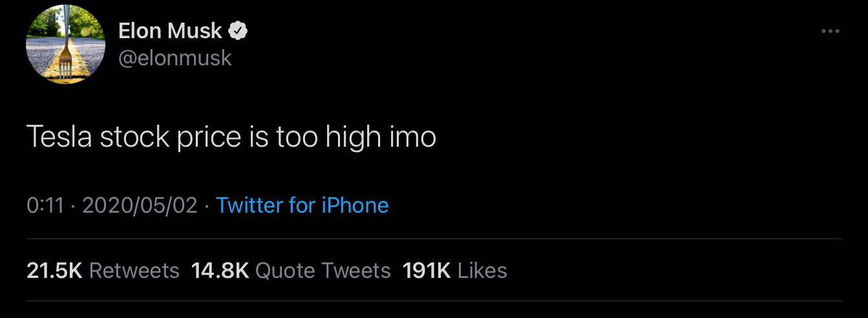Open the @elonmusk handle link
The image size is (868, 318).
[175, 58]
